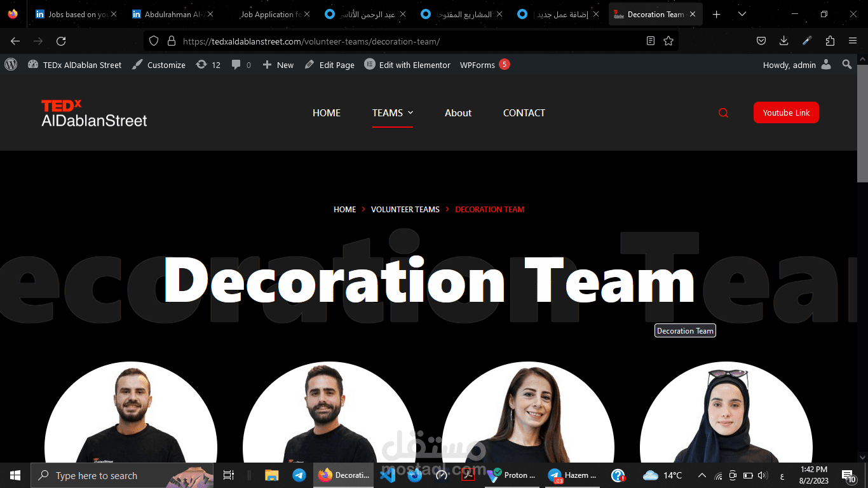
Task: Open the Firefox hamburger menu
Action: click(853, 41)
